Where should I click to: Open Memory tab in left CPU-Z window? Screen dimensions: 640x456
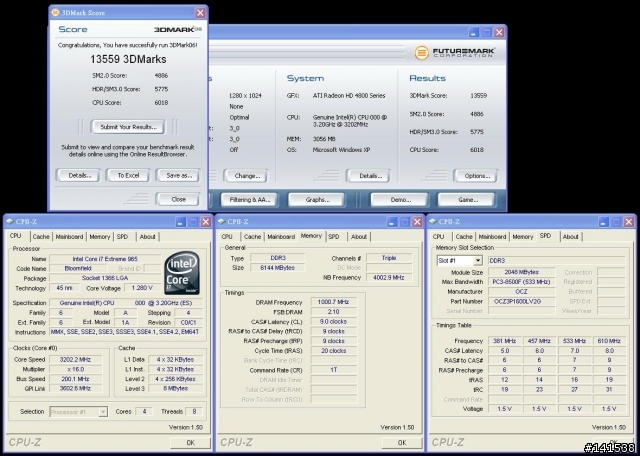(x=100, y=237)
